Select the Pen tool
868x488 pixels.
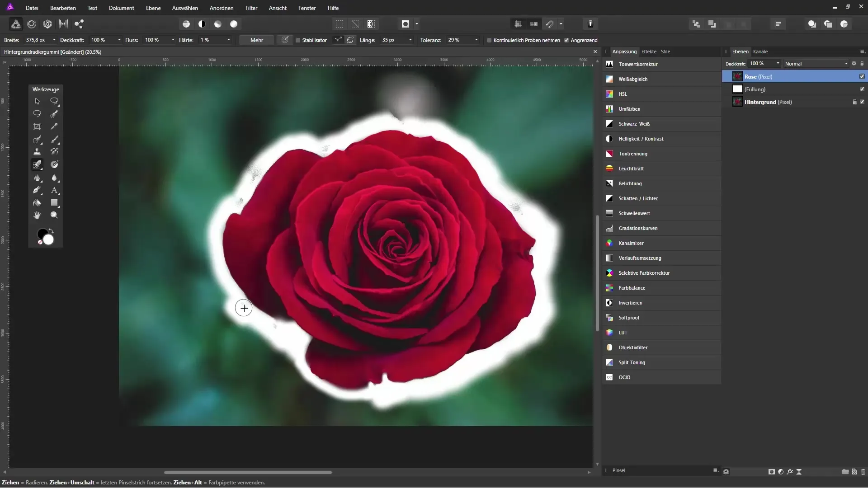click(37, 190)
